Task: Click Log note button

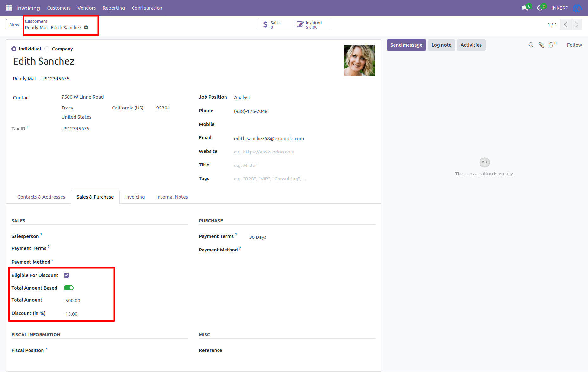Action: point(441,45)
